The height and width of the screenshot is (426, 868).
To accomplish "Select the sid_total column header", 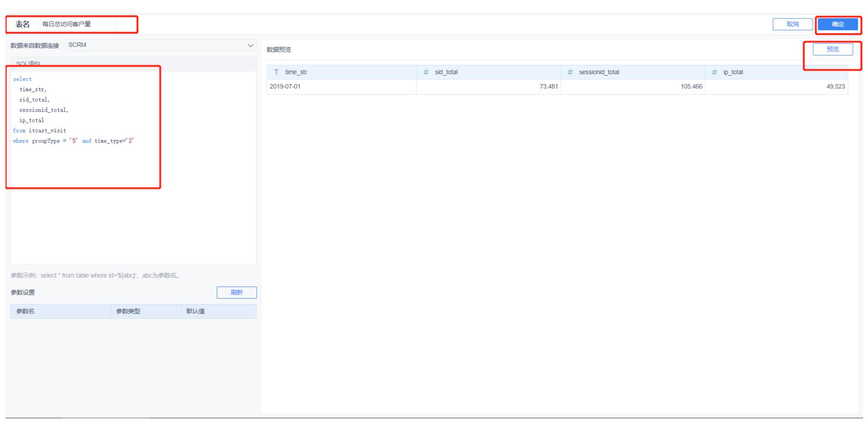I will click(488, 72).
